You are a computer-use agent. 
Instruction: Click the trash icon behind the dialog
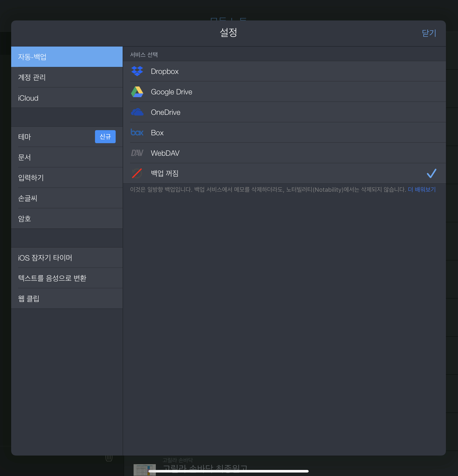point(109,458)
